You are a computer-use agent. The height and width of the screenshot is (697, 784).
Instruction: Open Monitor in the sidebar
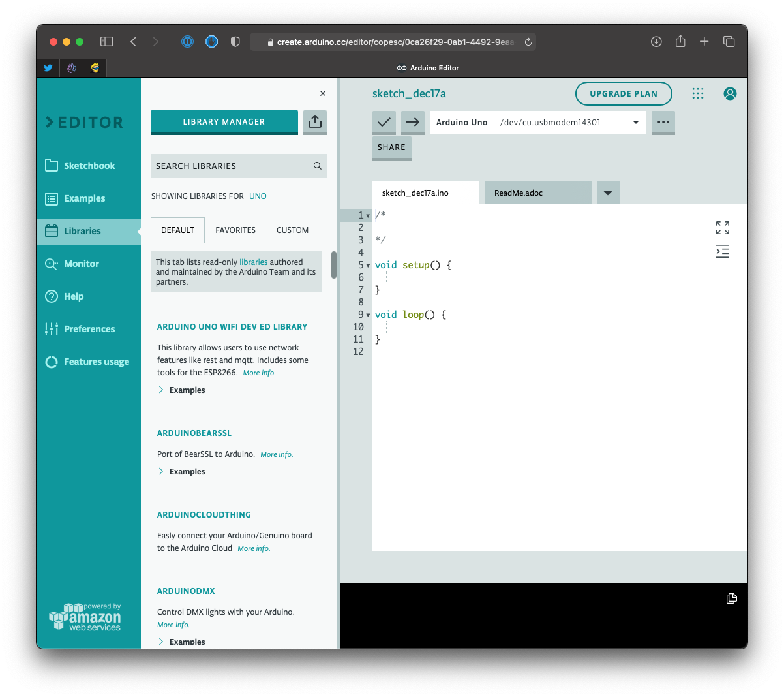(82, 264)
